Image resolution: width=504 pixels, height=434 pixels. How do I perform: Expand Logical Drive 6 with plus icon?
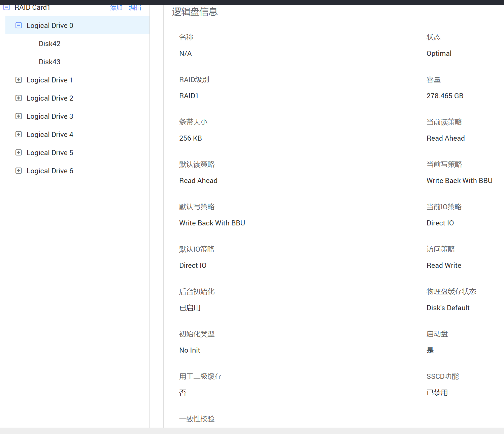pos(19,171)
